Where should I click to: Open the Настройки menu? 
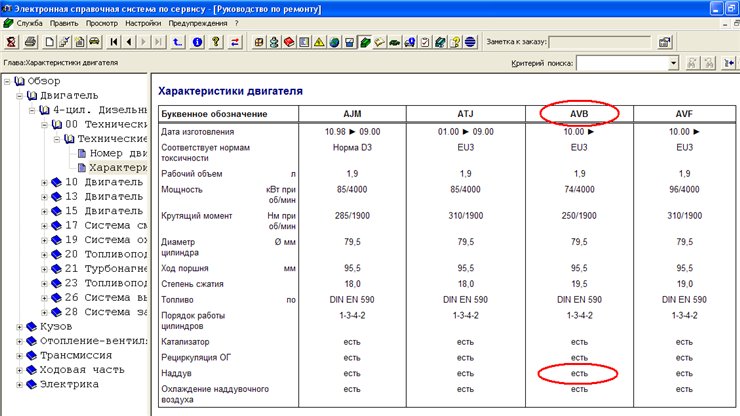click(143, 23)
